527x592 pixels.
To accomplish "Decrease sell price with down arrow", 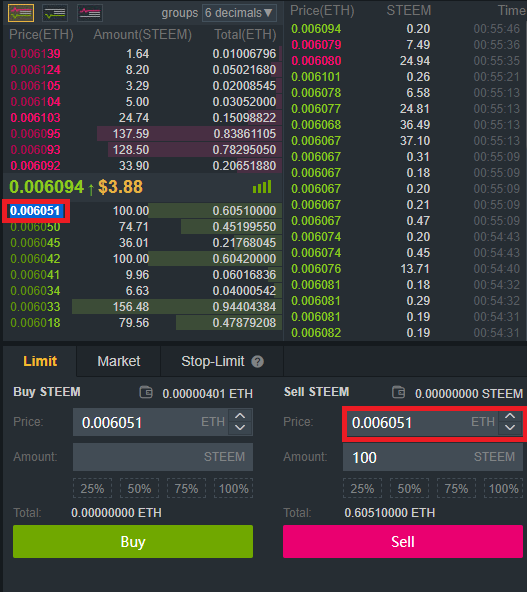I will point(510,428).
